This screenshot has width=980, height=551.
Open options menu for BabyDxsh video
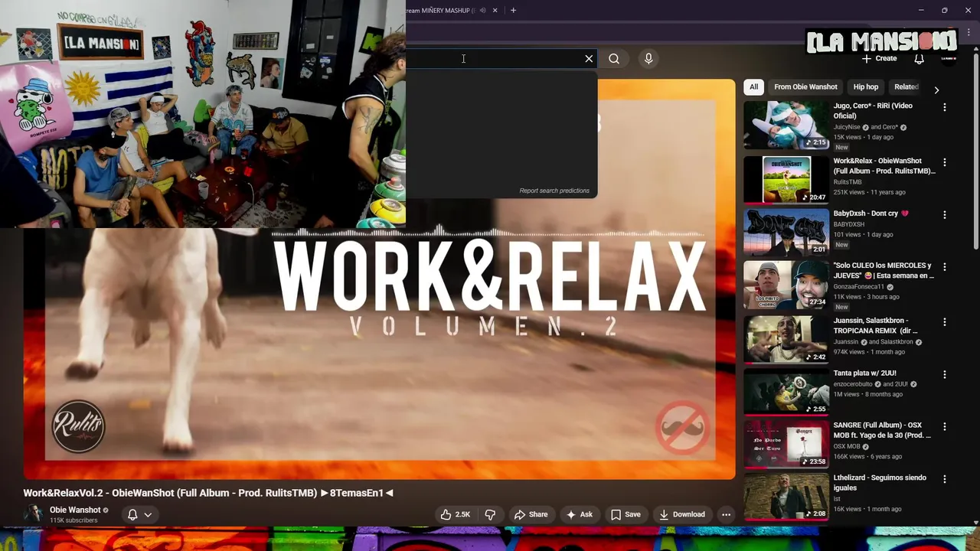[945, 215]
